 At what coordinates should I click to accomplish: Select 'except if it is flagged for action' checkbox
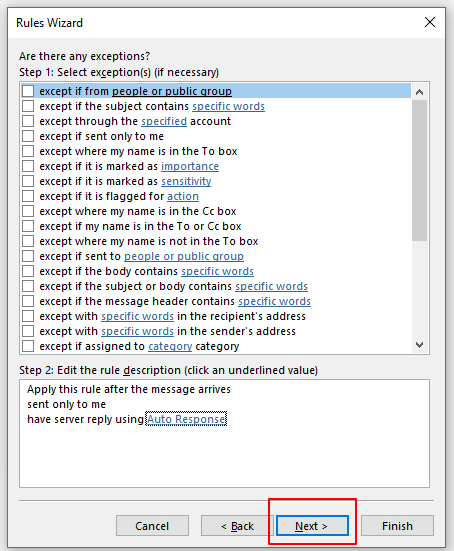point(28,196)
